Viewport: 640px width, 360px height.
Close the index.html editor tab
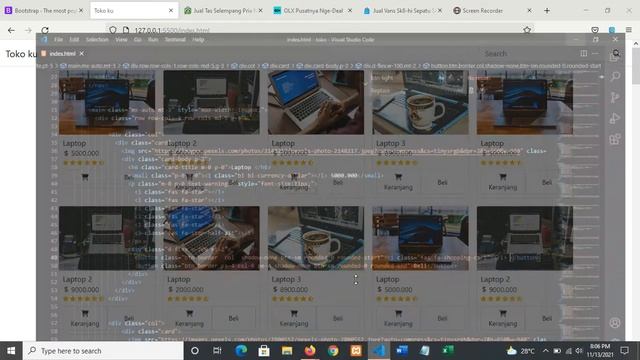(82, 53)
